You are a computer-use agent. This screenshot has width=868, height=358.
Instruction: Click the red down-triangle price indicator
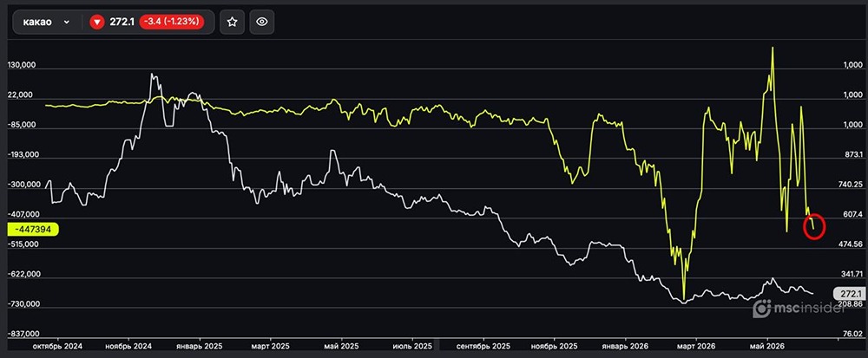pyautogui.click(x=97, y=22)
